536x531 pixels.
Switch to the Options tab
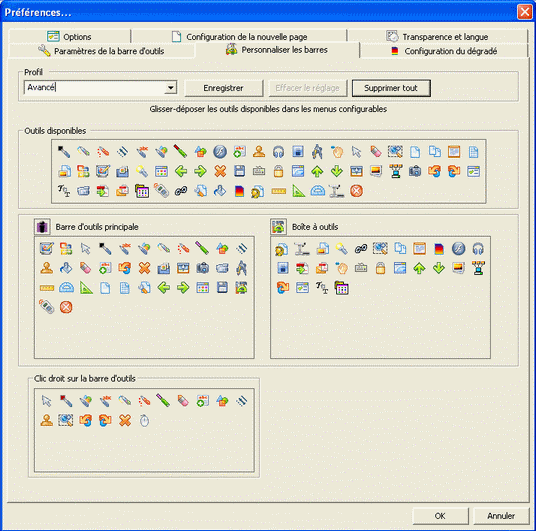tap(69, 36)
